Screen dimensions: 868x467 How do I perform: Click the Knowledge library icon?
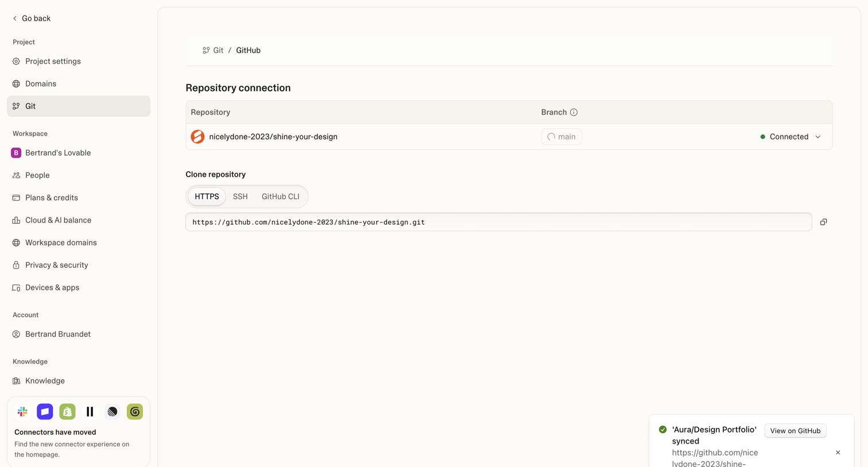16,381
